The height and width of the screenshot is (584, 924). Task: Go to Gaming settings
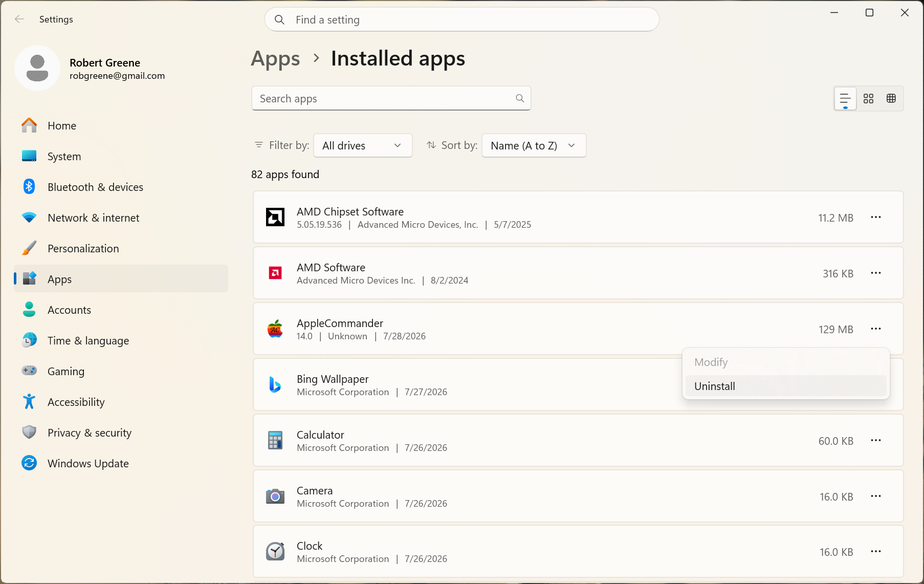point(121,371)
